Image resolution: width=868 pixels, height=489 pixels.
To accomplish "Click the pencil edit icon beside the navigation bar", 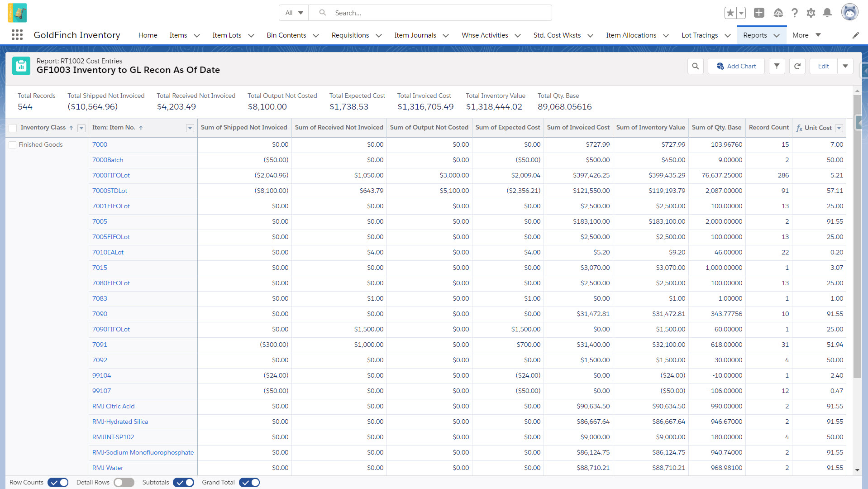I will coord(856,35).
